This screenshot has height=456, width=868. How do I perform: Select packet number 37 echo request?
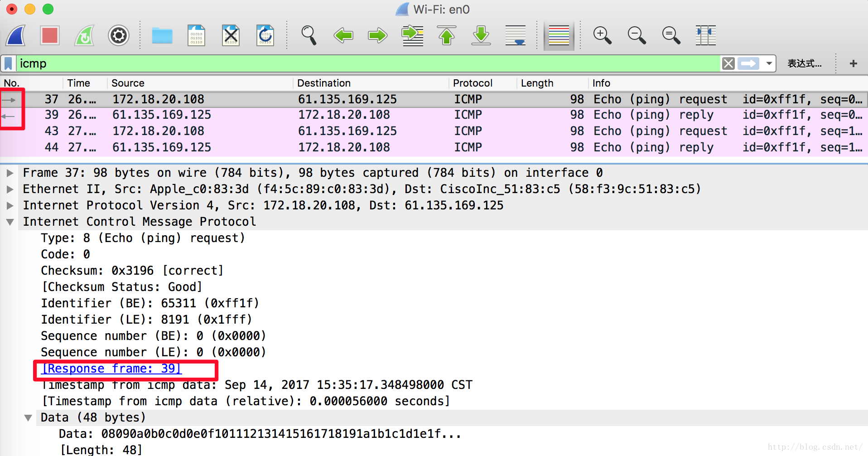pos(434,99)
